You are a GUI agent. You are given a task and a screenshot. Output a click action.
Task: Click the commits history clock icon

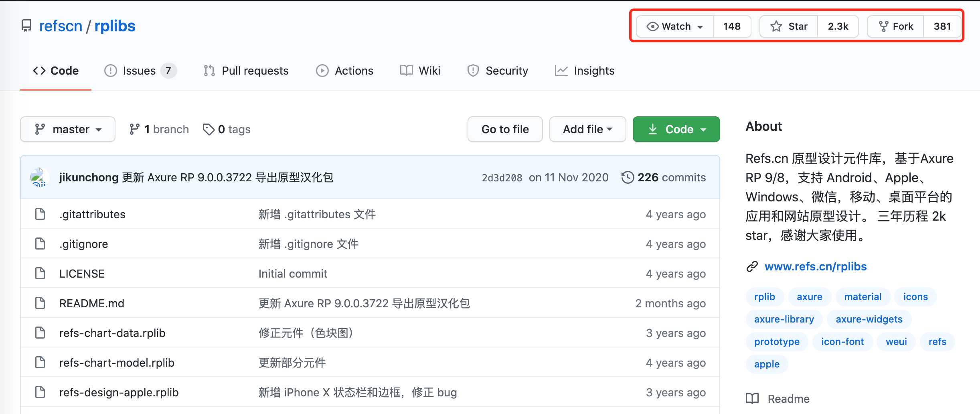(628, 177)
